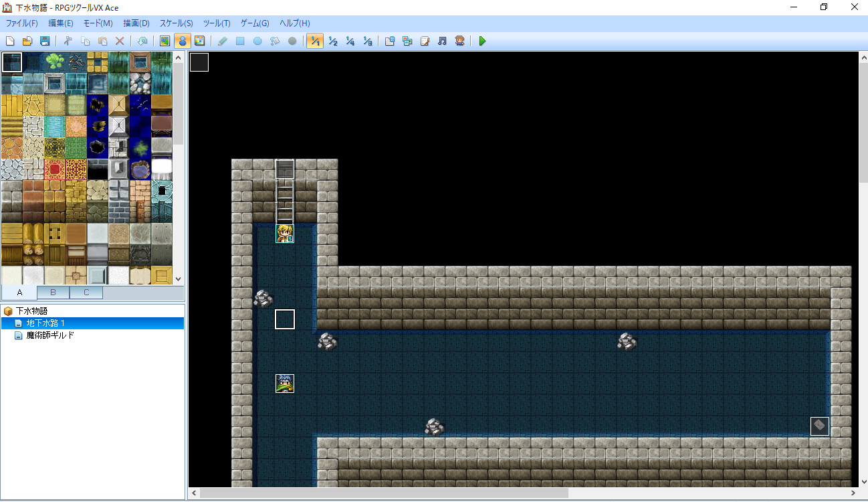Pick the green lily pad water tile
Viewport: 868px width, 502px height.
55,62
